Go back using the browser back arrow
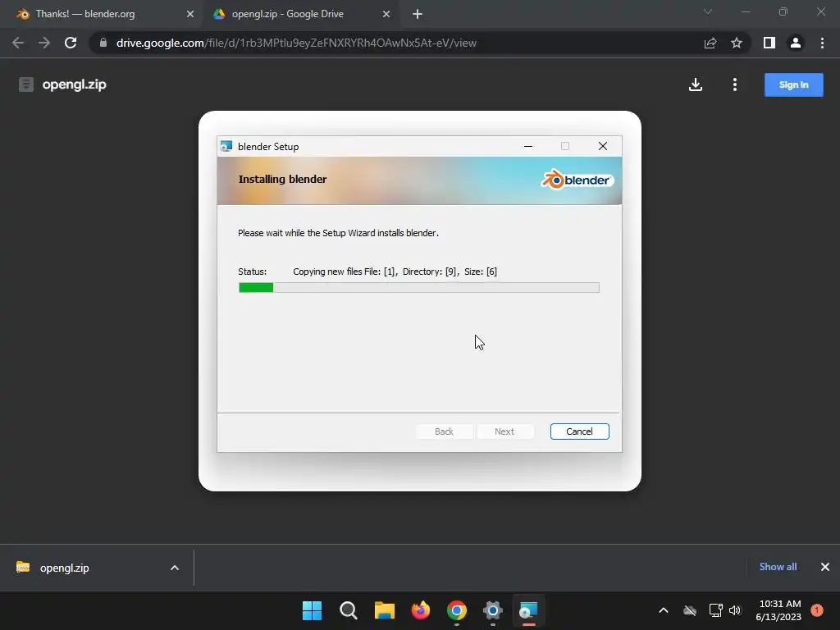The height and width of the screenshot is (630, 840). [18, 43]
